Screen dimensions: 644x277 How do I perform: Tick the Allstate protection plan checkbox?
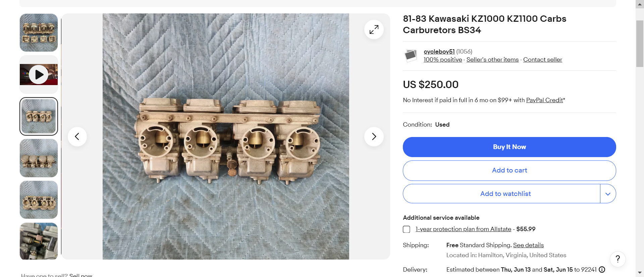pyautogui.click(x=407, y=229)
